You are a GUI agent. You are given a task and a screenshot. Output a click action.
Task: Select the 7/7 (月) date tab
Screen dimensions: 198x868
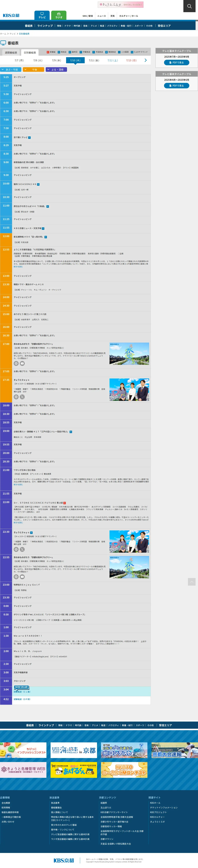coord(19,60)
